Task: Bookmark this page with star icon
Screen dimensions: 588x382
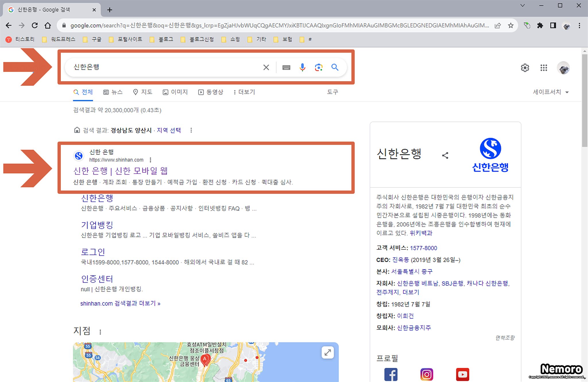Action: [x=510, y=26]
